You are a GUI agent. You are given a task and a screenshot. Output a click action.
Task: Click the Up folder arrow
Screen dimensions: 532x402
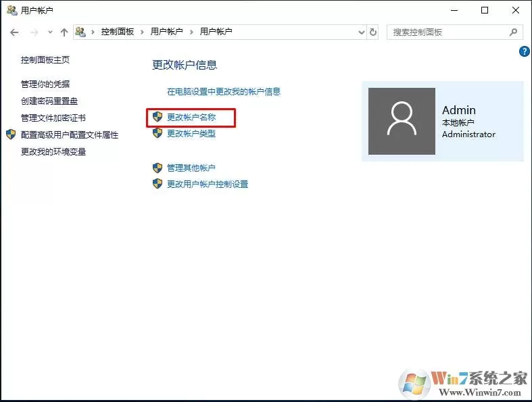(64, 32)
